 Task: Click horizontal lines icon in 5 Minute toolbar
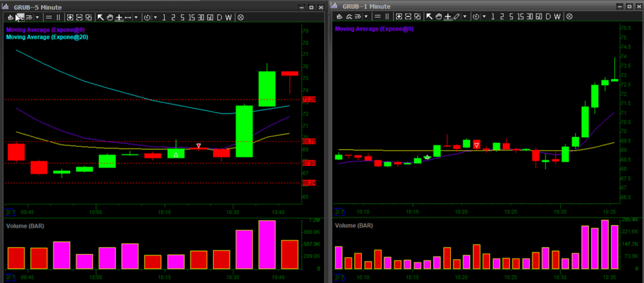[49, 17]
